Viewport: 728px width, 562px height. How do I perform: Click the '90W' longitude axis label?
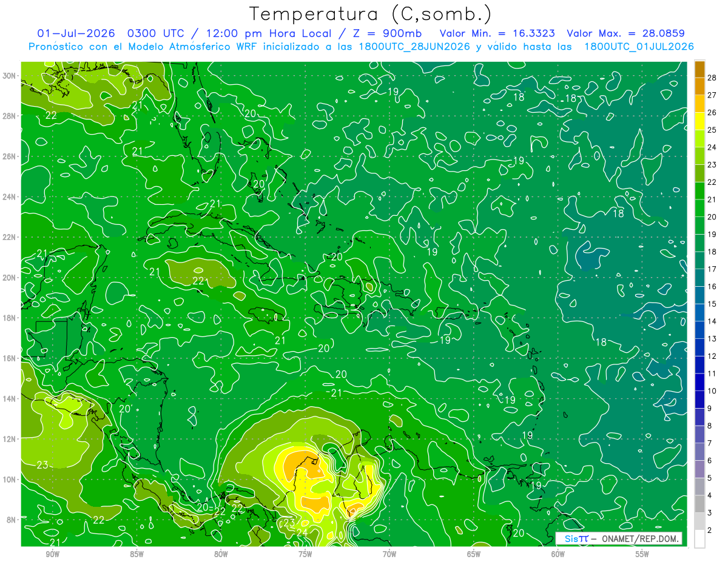53,554
